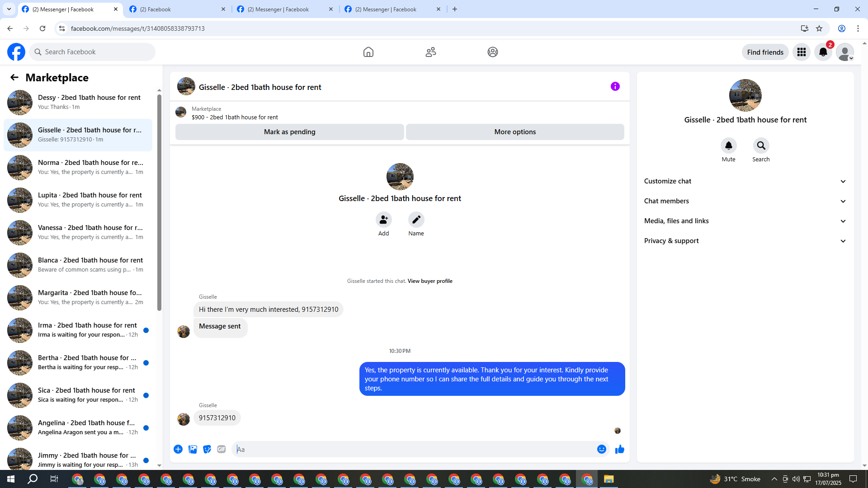
Task: Click the message text input field
Action: click(x=414, y=449)
